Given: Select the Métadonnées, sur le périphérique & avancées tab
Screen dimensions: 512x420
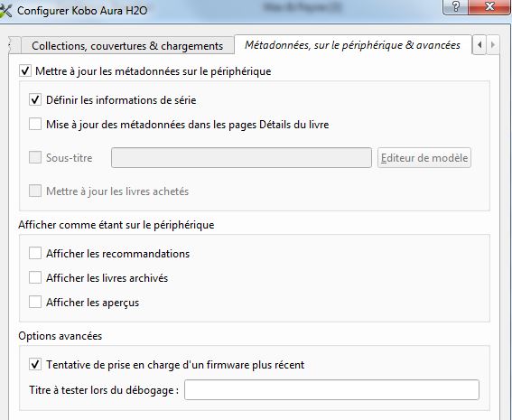Looking at the screenshot, I should click(x=353, y=45).
